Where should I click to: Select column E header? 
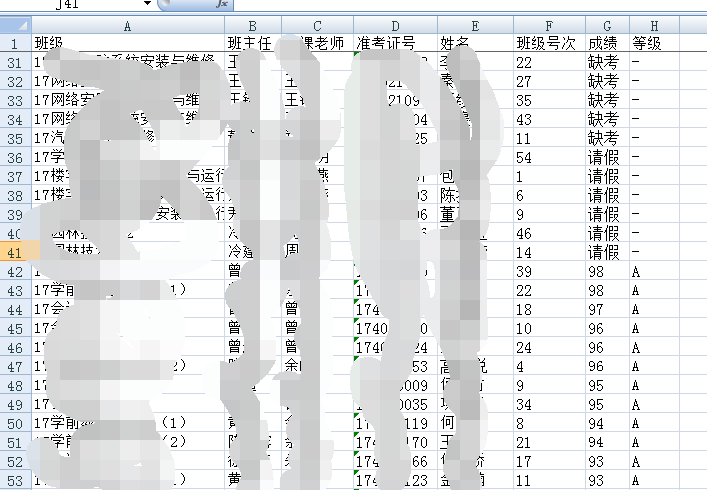pos(475,26)
